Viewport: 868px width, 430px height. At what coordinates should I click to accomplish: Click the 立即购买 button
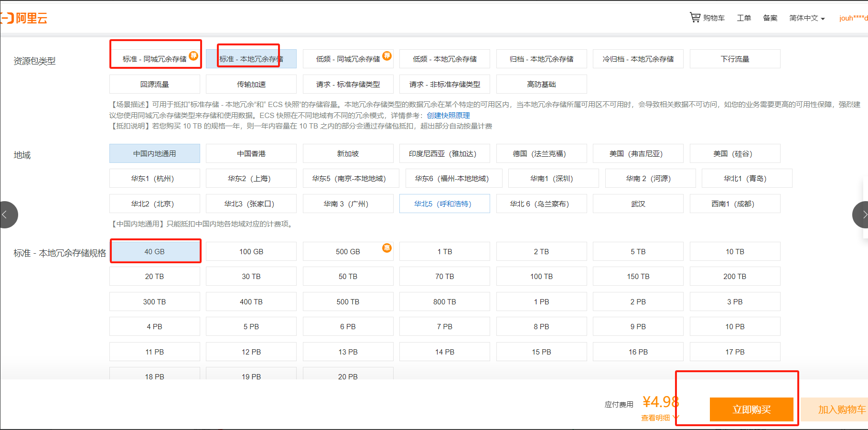coord(751,409)
